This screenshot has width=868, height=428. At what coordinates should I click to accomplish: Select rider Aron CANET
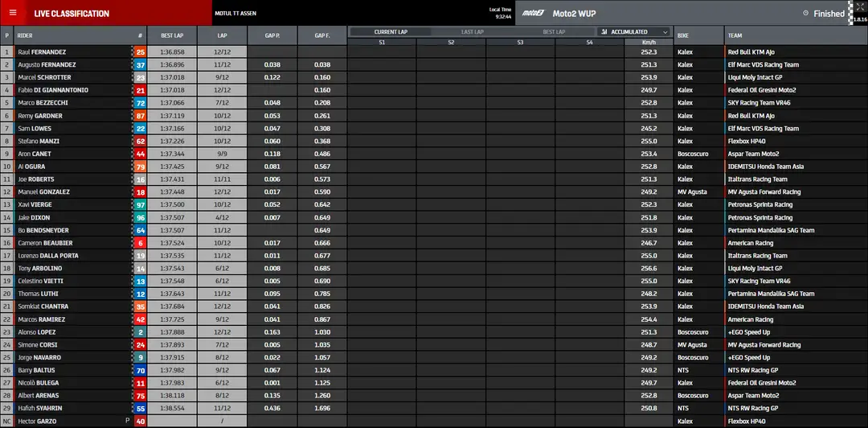pos(35,154)
